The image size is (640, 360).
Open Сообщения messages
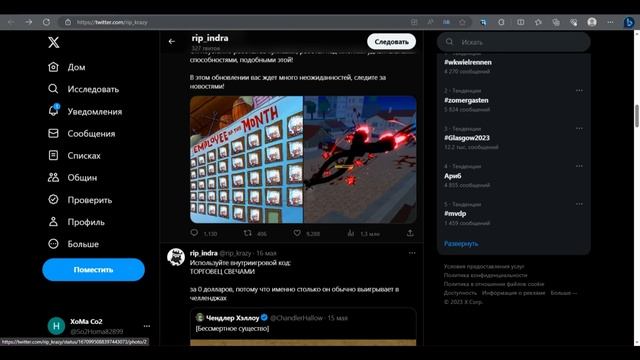pyautogui.click(x=82, y=133)
